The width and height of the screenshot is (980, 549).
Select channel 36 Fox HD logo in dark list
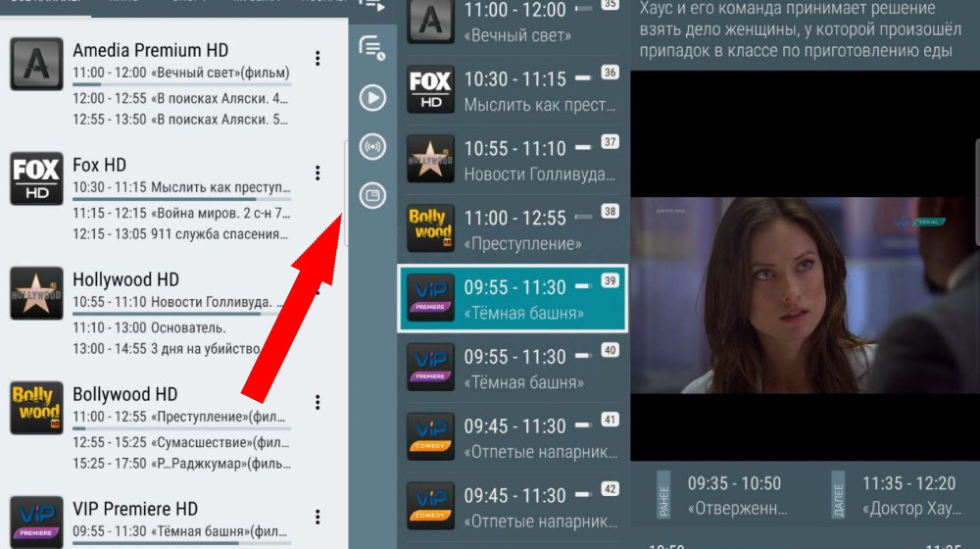(x=430, y=89)
